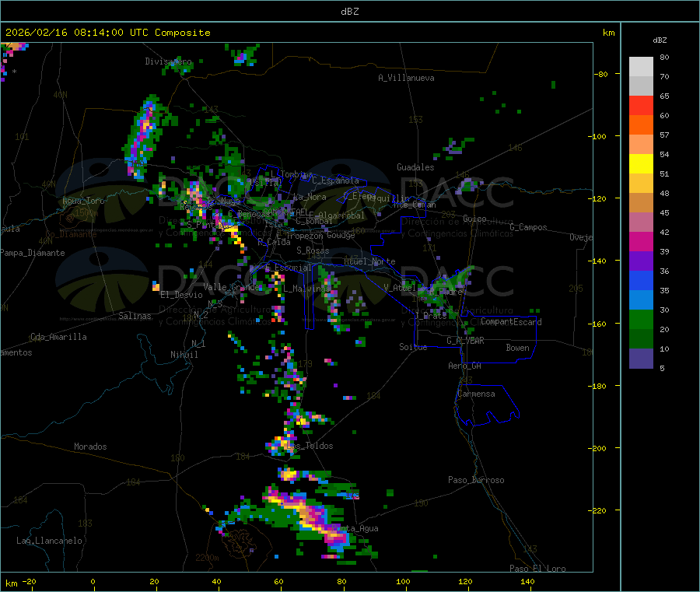
Task: Click the Salinas place label
Action: [135, 316]
